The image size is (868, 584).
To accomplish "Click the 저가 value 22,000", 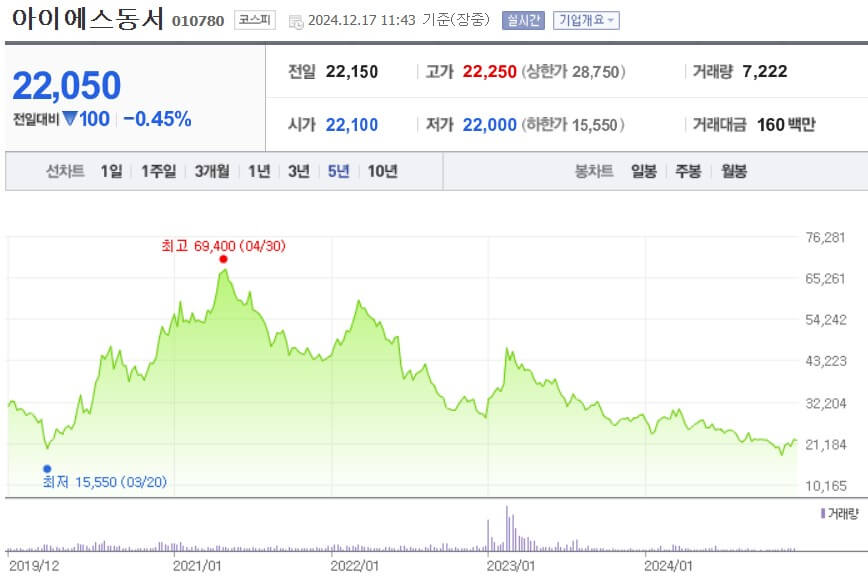I will [489, 125].
